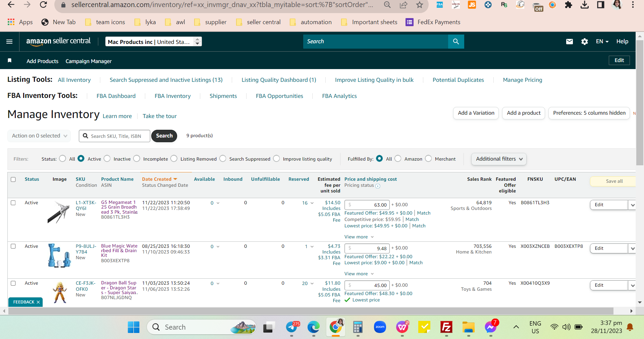Image resolution: width=644 pixels, height=339 pixels.
Task: Expand the Additional filters dropdown
Action: tap(499, 159)
